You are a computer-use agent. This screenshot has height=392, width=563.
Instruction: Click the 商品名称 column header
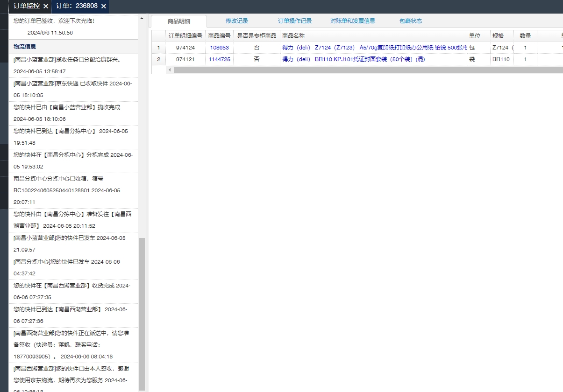click(x=374, y=36)
